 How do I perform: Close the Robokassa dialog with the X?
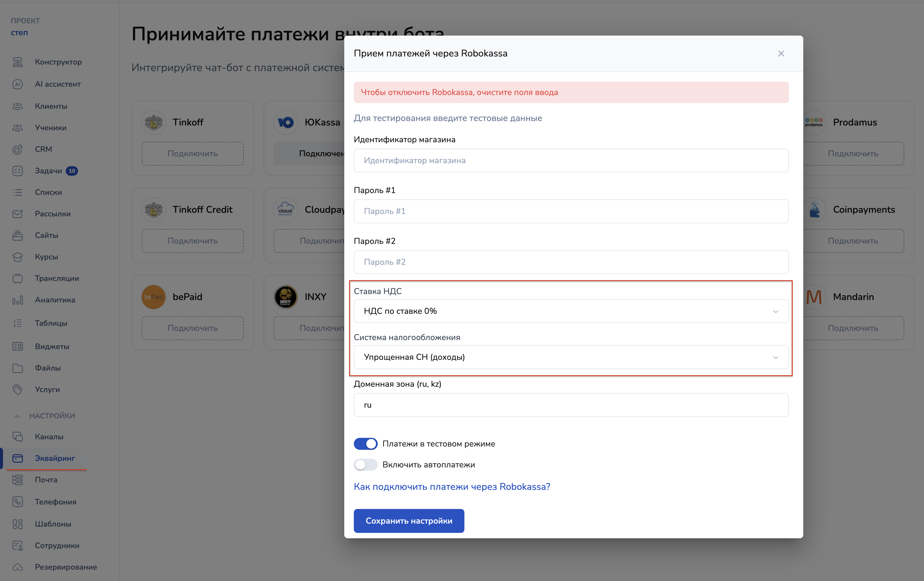pos(781,54)
